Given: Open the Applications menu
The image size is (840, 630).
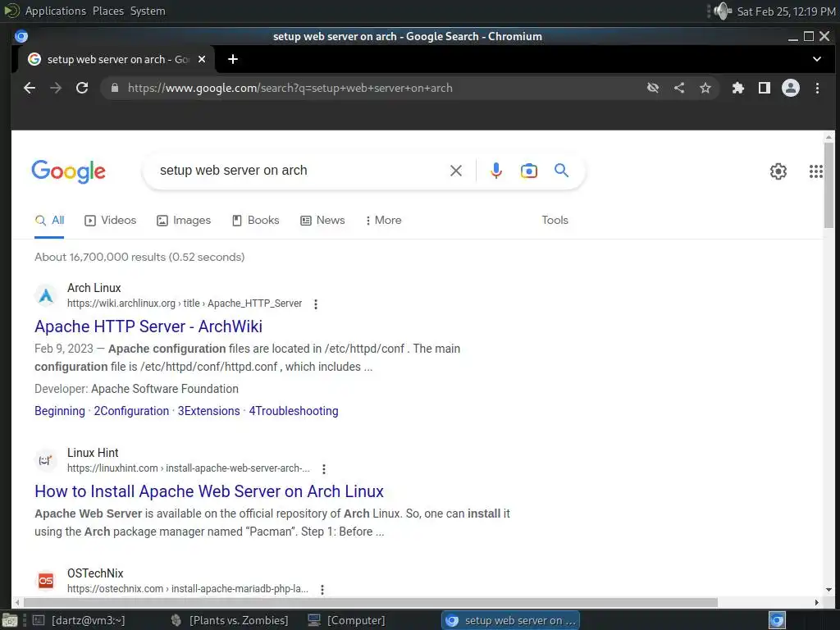Looking at the screenshot, I should click(x=55, y=11).
